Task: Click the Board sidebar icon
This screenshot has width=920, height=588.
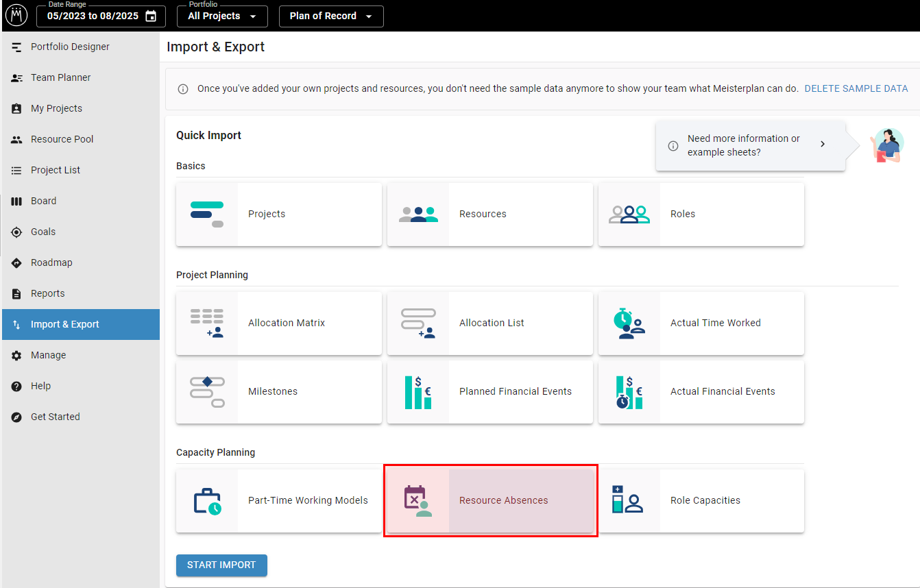Action: (x=16, y=201)
